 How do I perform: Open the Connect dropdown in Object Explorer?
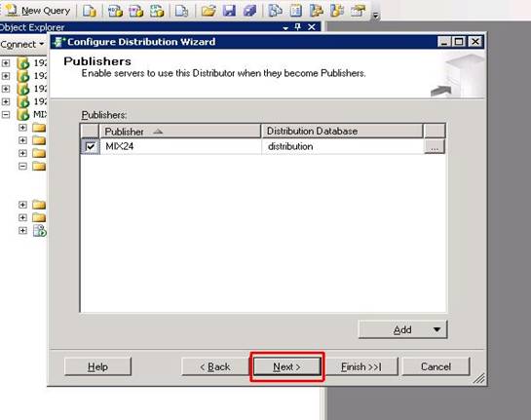click(x=22, y=45)
